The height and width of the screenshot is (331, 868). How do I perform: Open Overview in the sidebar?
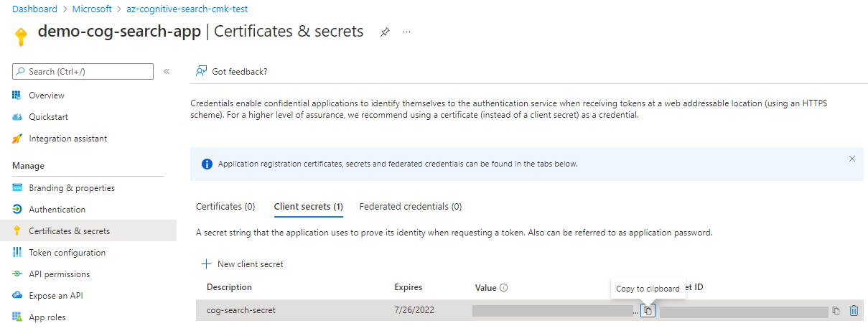point(47,95)
